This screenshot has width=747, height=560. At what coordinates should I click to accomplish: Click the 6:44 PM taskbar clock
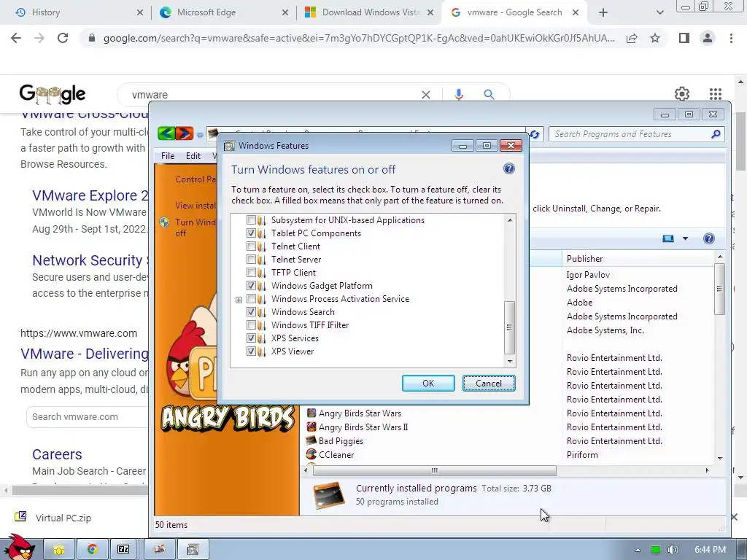click(x=710, y=550)
